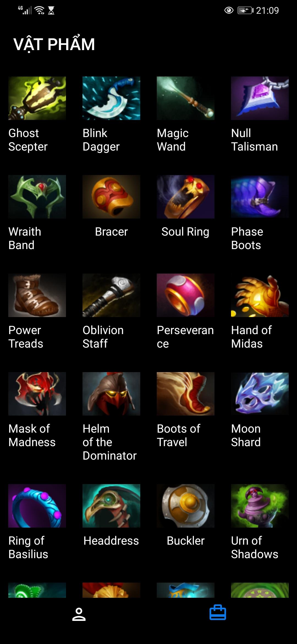The image size is (297, 644).
Task: Open the Urn of Shadows thumbnail
Action: click(260, 506)
